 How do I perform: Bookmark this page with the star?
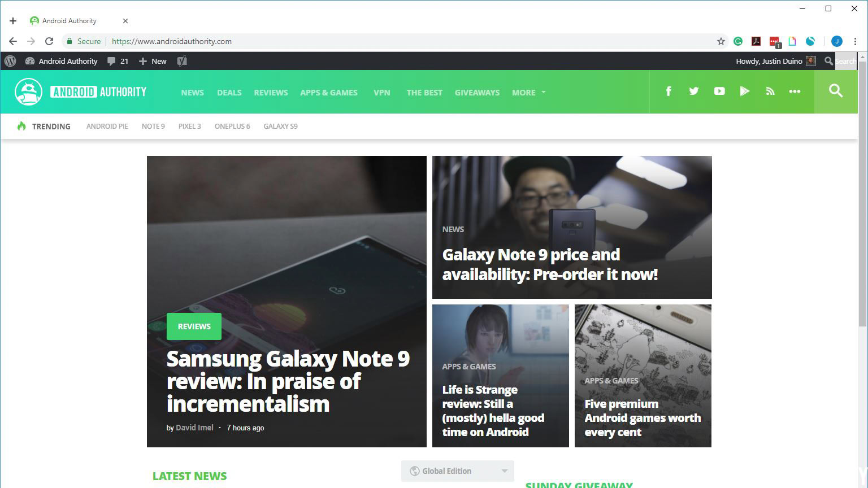click(x=721, y=41)
